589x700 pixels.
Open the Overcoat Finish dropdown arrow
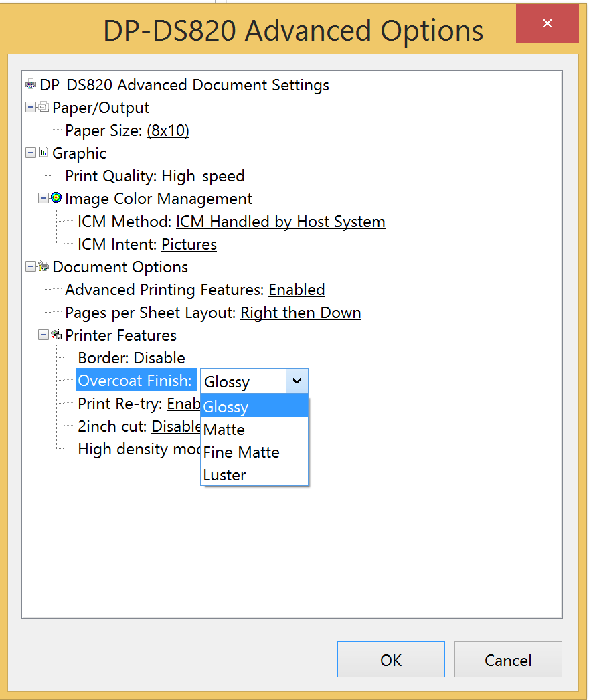297,381
